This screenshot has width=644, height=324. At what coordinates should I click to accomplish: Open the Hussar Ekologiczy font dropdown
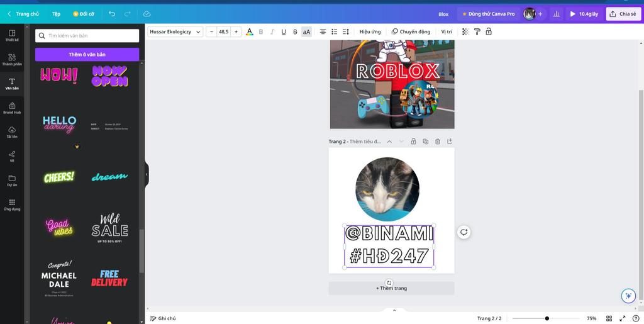click(175, 31)
